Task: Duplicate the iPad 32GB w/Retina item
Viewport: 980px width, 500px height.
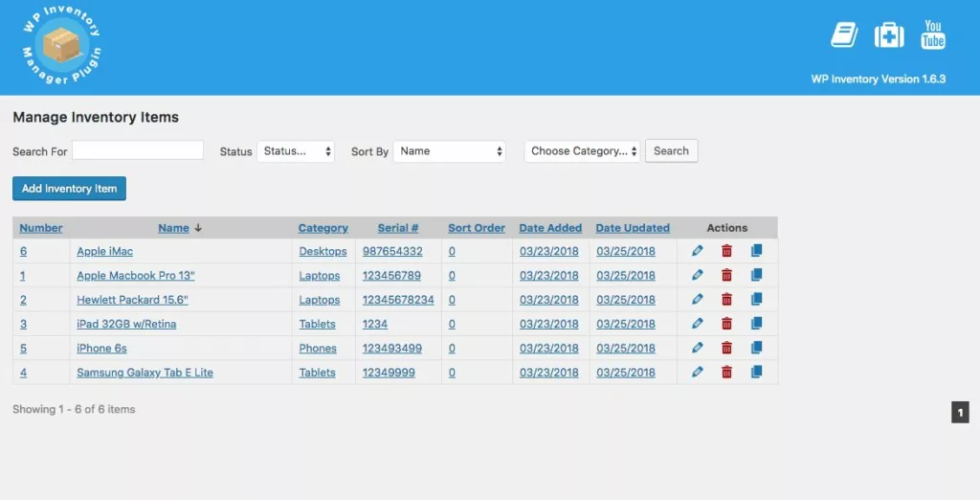Action: (x=756, y=324)
